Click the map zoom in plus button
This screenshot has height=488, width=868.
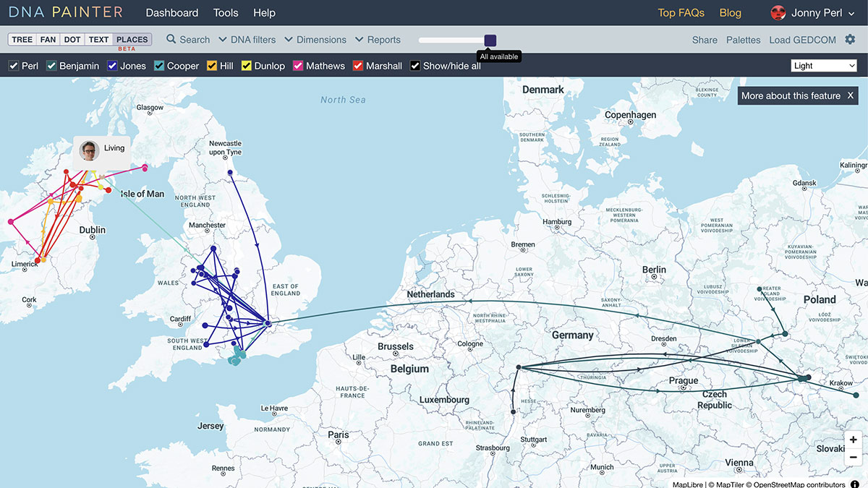[x=854, y=440]
